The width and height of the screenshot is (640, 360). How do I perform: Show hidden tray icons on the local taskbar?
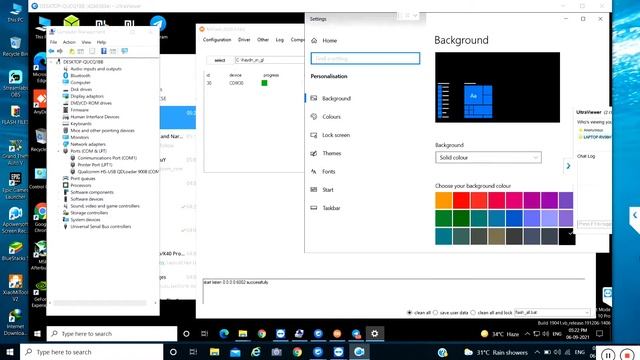[x=537, y=352]
